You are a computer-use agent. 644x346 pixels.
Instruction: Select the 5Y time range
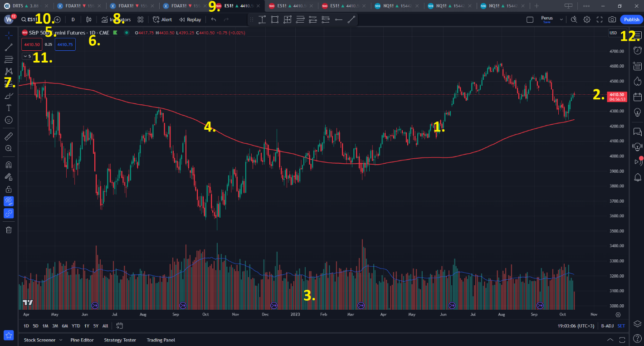point(96,326)
